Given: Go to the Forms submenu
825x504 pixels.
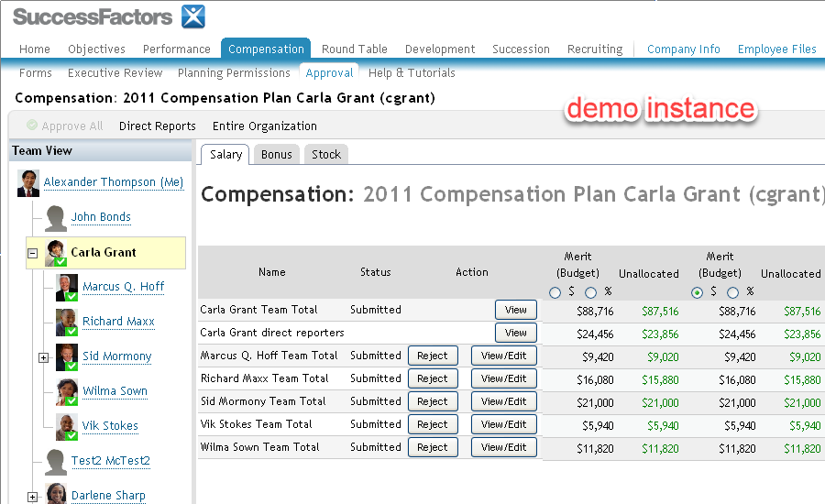Looking at the screenshot, I should point(36,72).
